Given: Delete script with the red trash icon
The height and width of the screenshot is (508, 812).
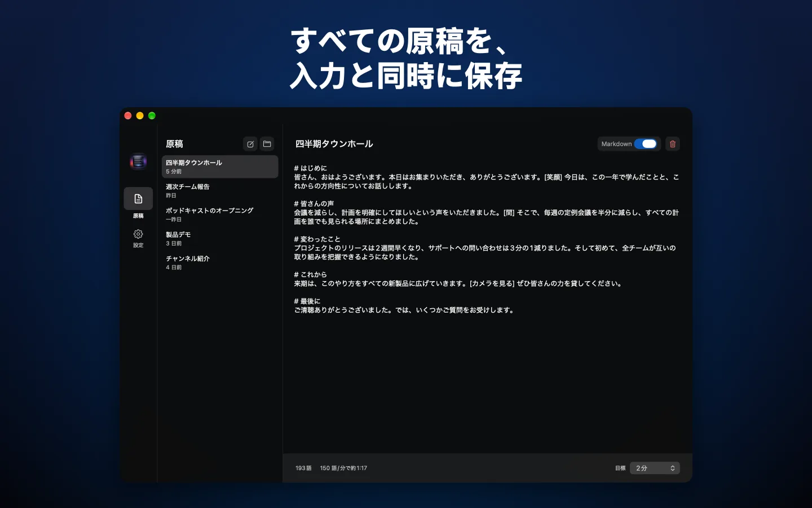Looking at the screenshot, I should tap(673, 144).
